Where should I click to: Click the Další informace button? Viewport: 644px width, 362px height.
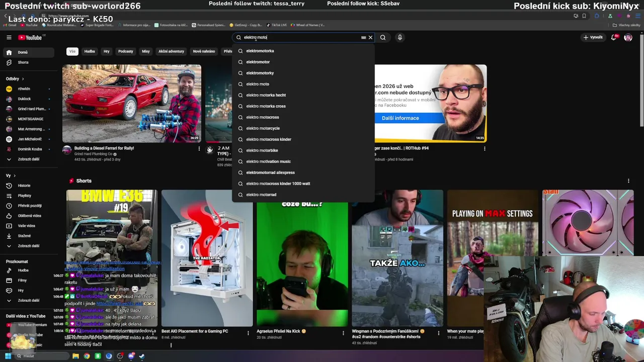[x=400, y=118]
